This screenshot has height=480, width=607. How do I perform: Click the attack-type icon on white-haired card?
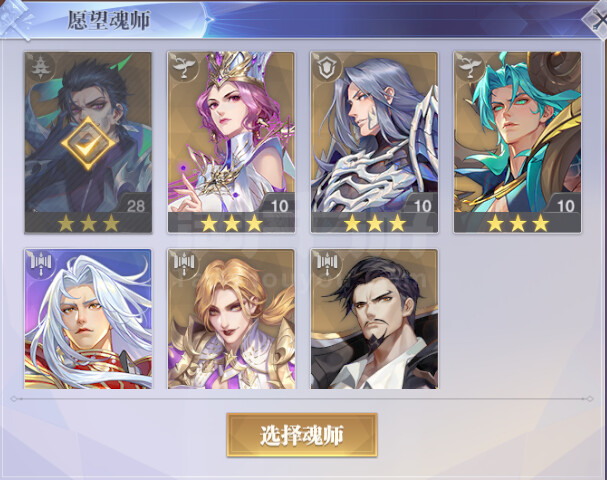point(41,264)
